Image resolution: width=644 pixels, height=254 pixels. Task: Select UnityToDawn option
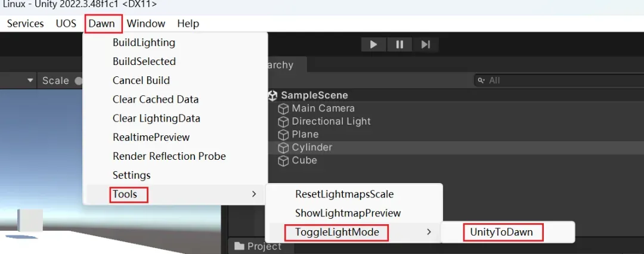(x=507, y=232)
